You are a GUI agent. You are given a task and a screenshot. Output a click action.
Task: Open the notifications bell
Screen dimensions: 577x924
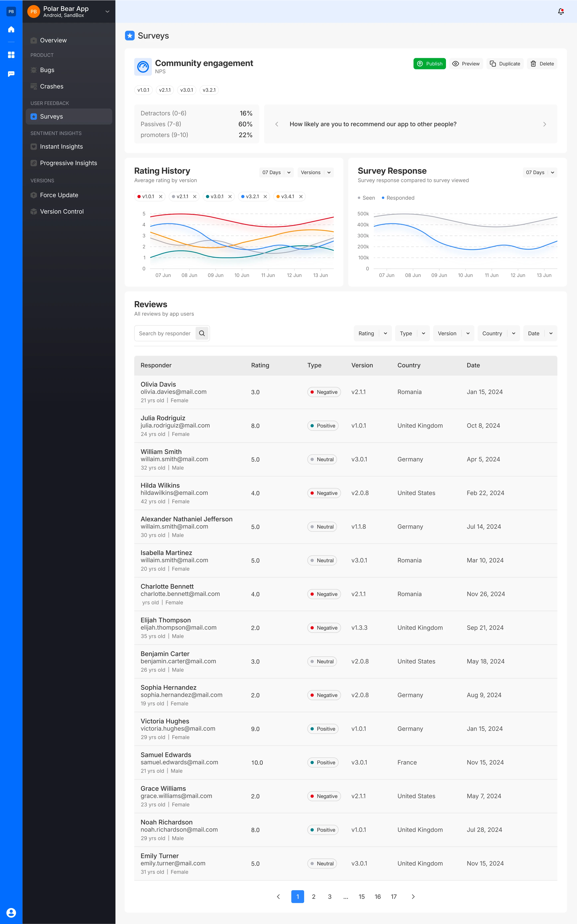pos(561,11)
